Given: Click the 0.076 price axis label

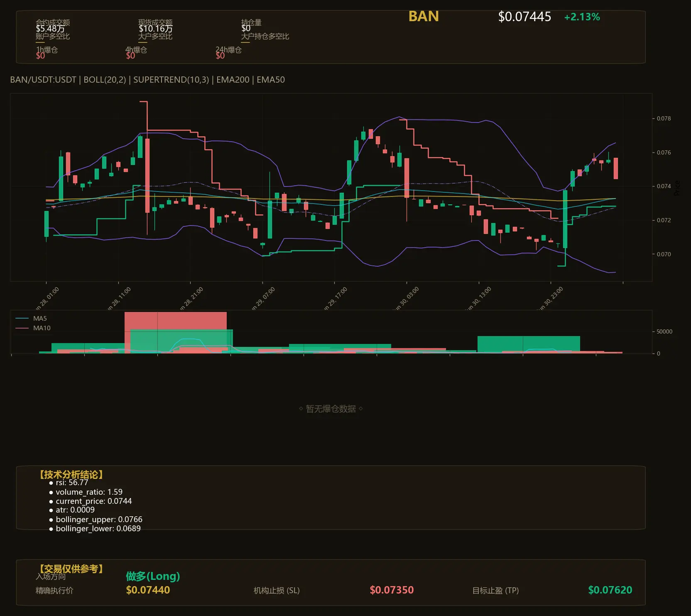Looking at the screenshot, I should click(664, 152).
